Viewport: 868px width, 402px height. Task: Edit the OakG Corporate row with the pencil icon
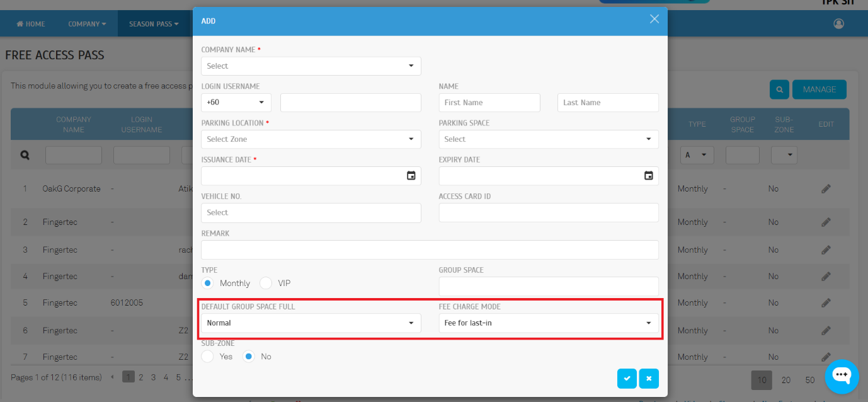pyautogui.click(x=826, y=188)
